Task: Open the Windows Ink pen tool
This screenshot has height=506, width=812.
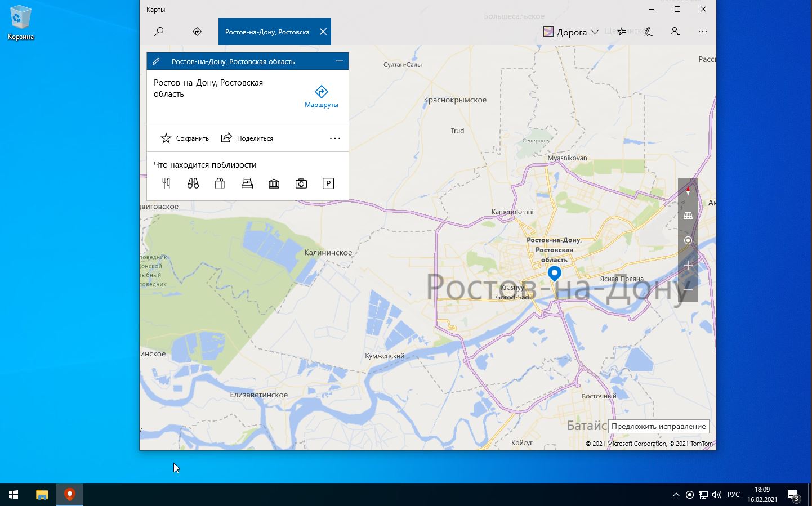Action: 649,32
